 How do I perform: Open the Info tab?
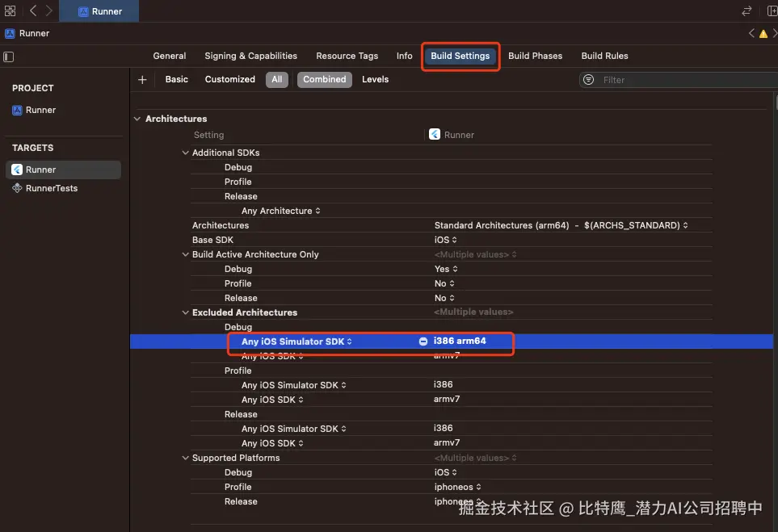pos(404,56)
